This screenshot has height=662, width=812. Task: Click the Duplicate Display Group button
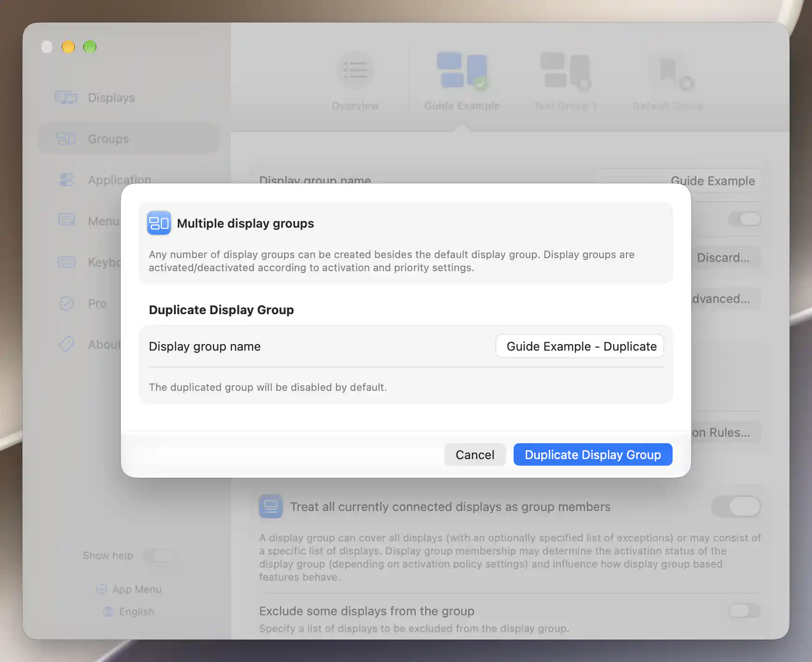(593, 454)
